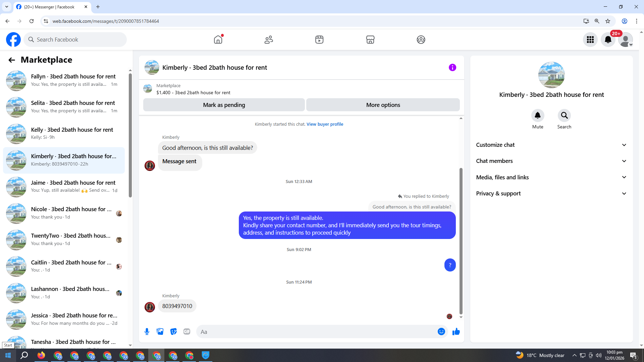Click the conversation list scrollbar
This screenshot has width=644, height=362.
[x=130, y=134]
